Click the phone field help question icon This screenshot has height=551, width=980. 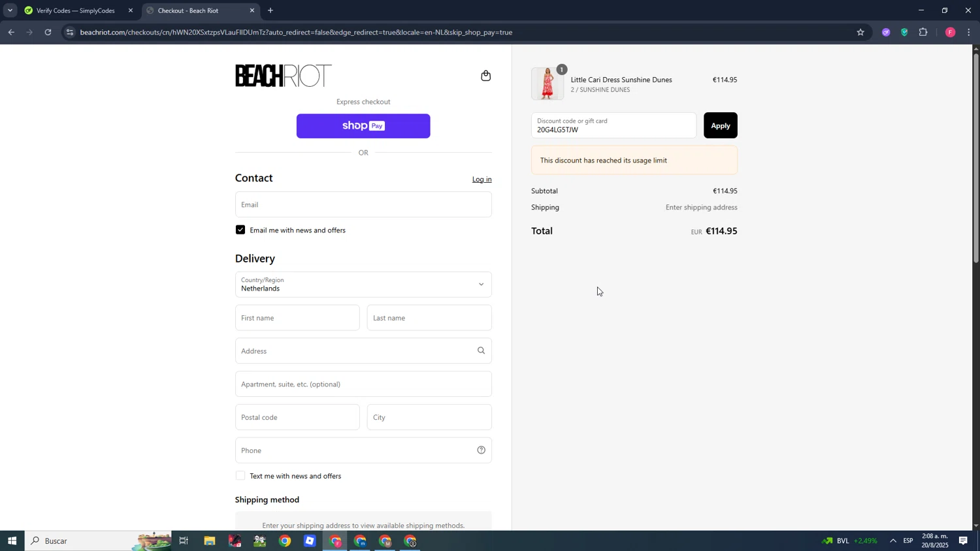click(x=481, y=450)
